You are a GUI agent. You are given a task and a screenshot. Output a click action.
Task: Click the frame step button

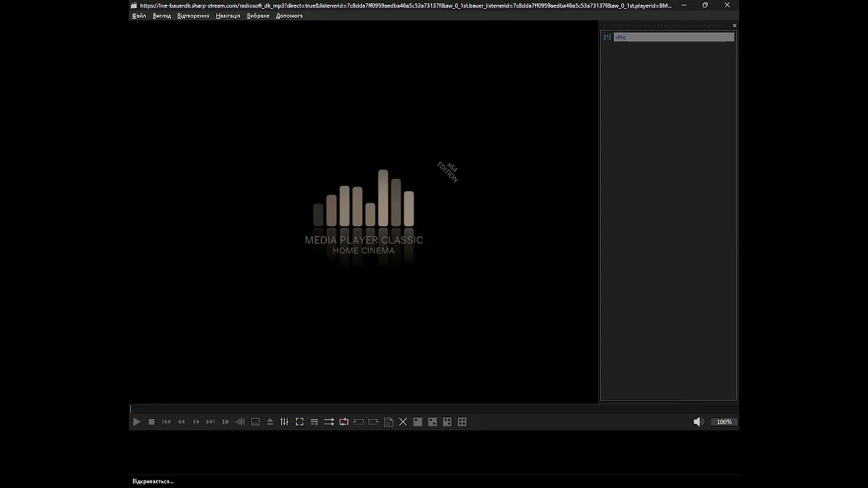(x=225, y=422)
